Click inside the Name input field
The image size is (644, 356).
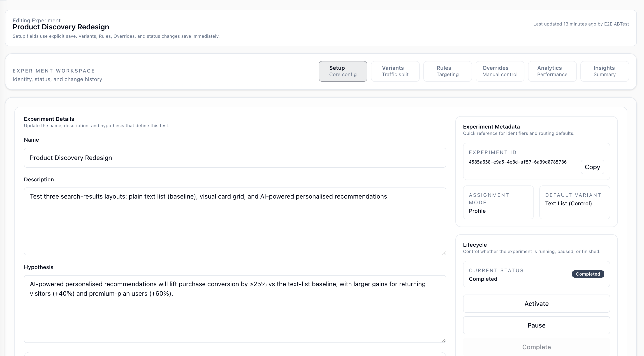tap(235, 158)
